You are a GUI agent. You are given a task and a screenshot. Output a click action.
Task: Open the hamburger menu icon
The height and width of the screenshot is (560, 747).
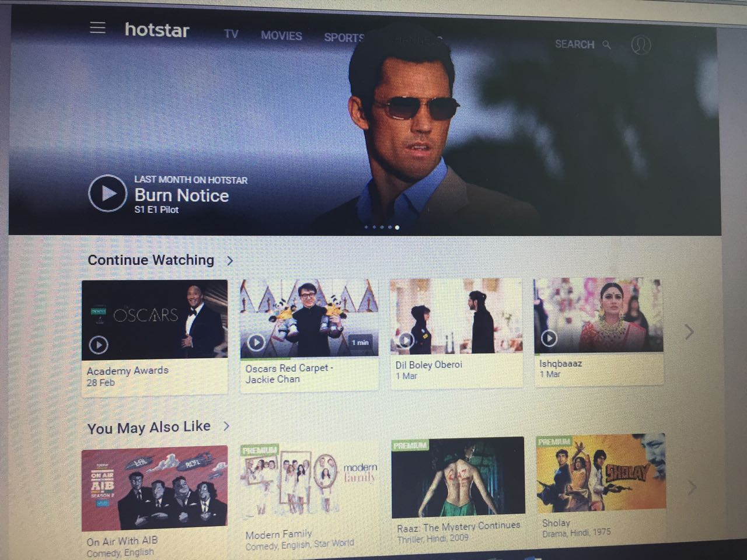pyautogui.click(x=97, y=27)
